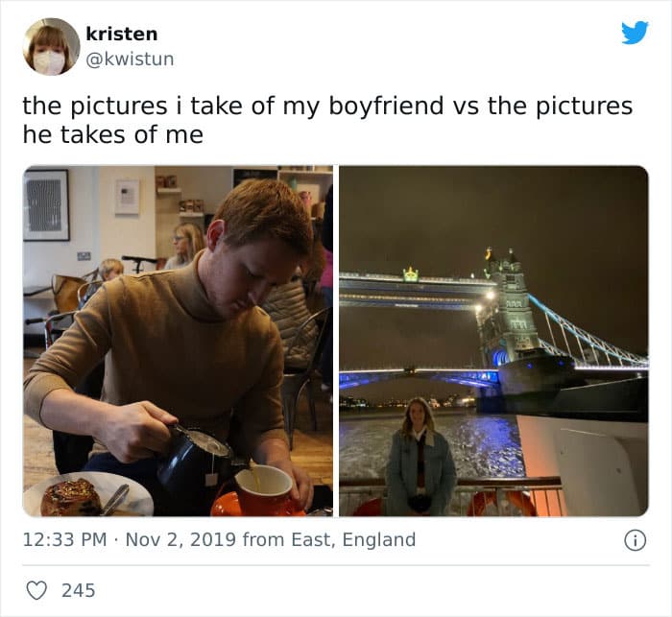Image resolution: width=672 pixels, height=617 pixels.
Task: Click the Twitter bird logo
Action: point(636,33)
